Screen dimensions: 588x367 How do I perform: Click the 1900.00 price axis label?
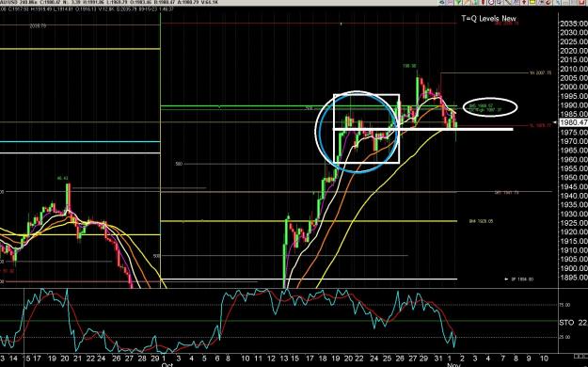pos(574,269)
